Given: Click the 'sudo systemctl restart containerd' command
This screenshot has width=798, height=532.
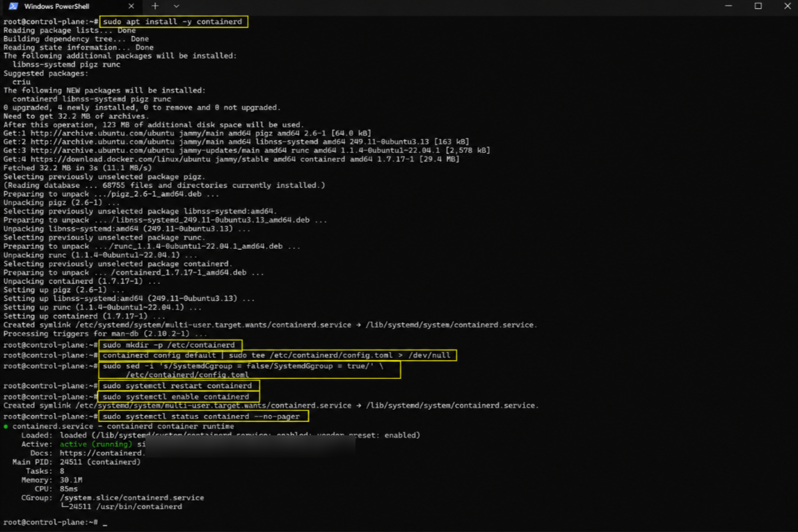Looking at the screenshot, I should (179, 385).
